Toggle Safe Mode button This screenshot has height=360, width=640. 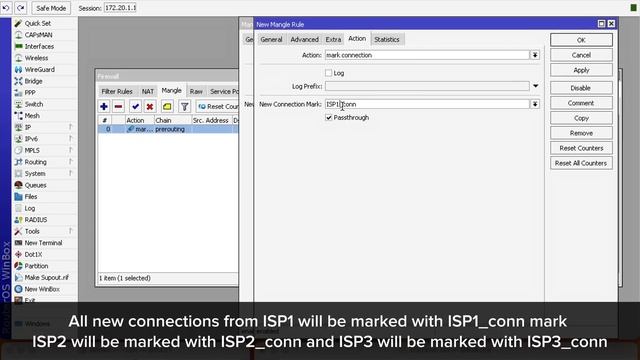pyautogui.click(x=51, y=8)
